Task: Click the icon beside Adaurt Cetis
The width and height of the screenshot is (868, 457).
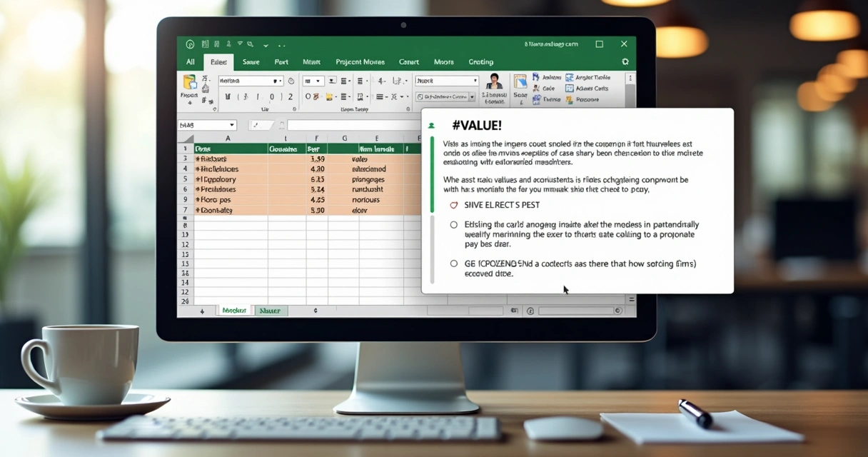Action: 570,89
